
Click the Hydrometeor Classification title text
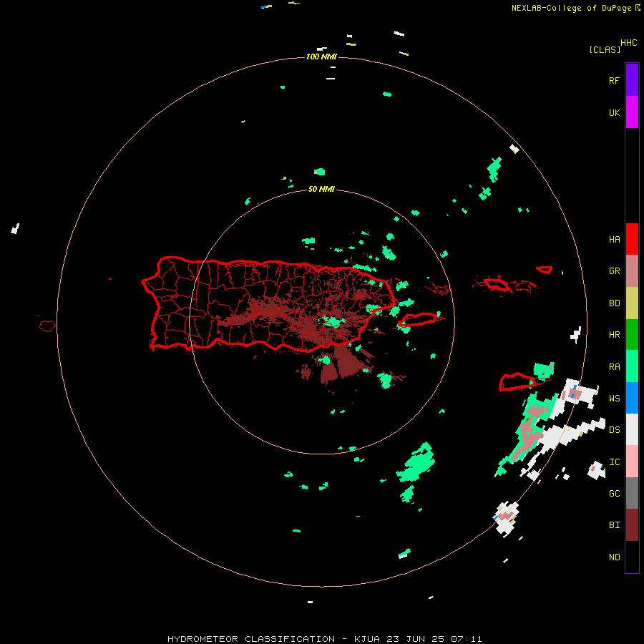point(251,639)
